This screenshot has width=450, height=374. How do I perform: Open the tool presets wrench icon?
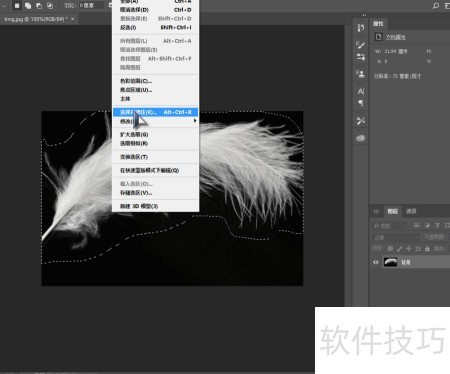point(361,120)
